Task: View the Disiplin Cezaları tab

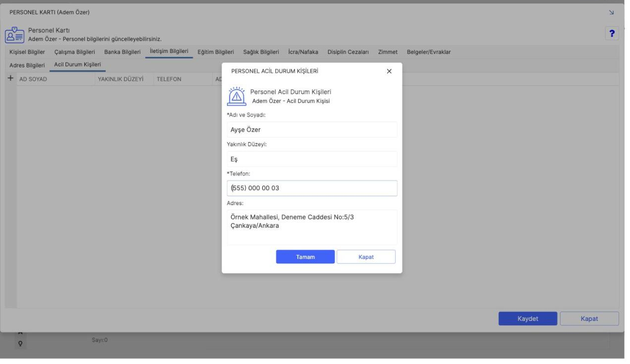Action: click(348, 52)
